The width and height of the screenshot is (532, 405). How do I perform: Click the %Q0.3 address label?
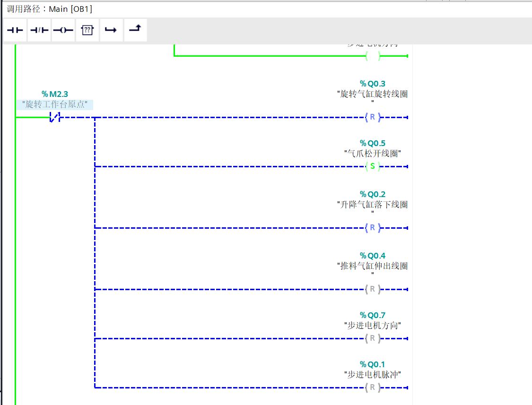[373, 84]
